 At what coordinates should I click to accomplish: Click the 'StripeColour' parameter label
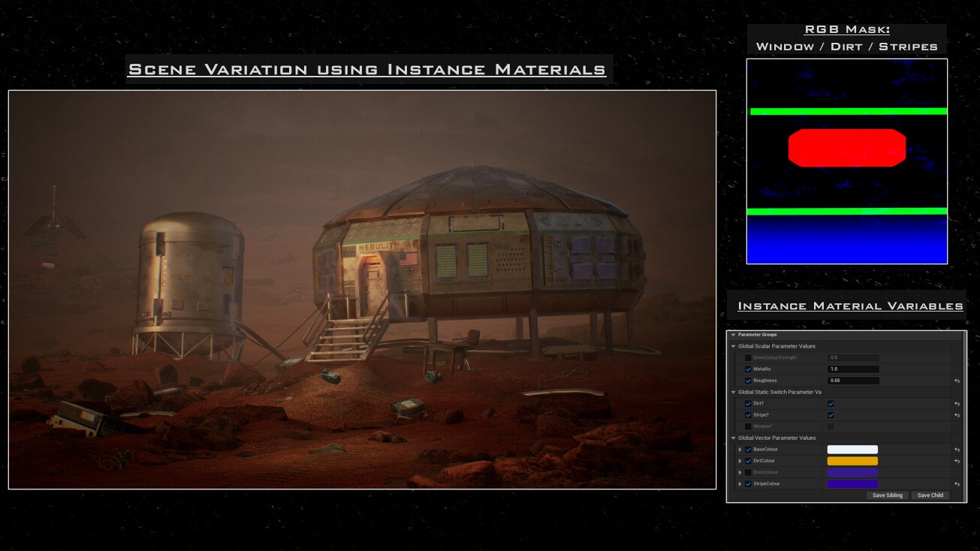click(x=767, y=483)
